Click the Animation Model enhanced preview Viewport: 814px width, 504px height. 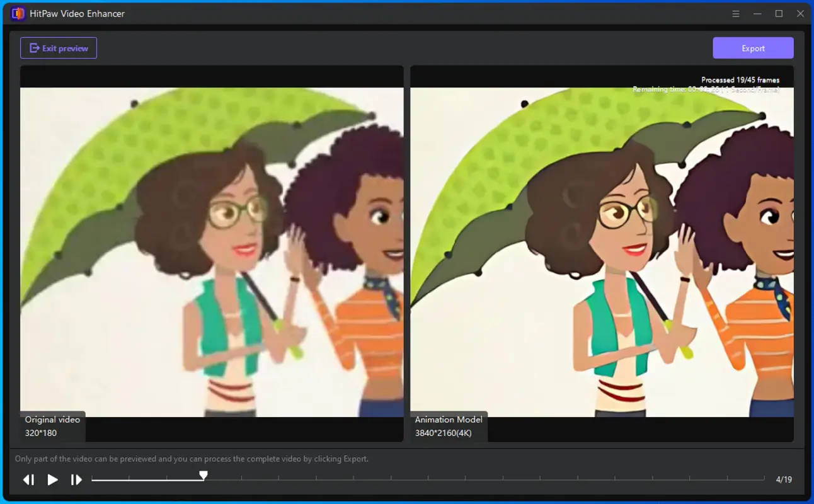602,252
